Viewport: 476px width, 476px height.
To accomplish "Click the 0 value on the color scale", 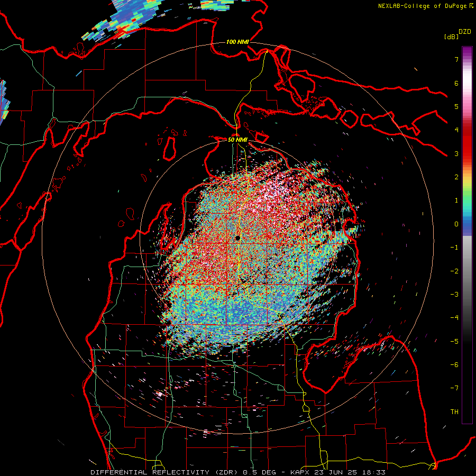I will click(456, 224).
